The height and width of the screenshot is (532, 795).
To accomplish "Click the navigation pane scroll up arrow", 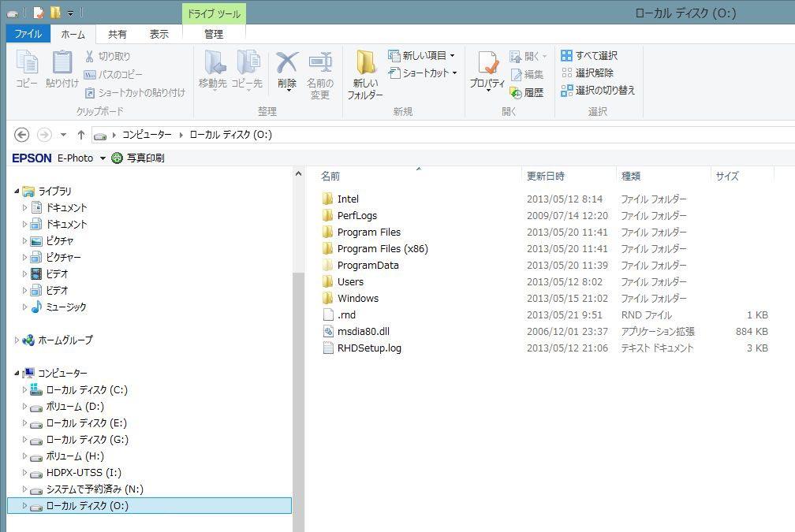I will click(299, 174).
